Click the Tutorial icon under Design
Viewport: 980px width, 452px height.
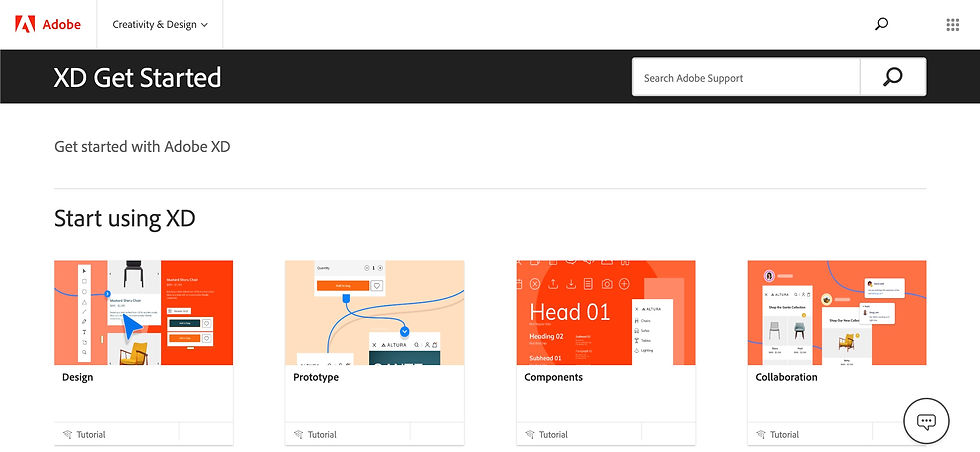click(68, 434)
